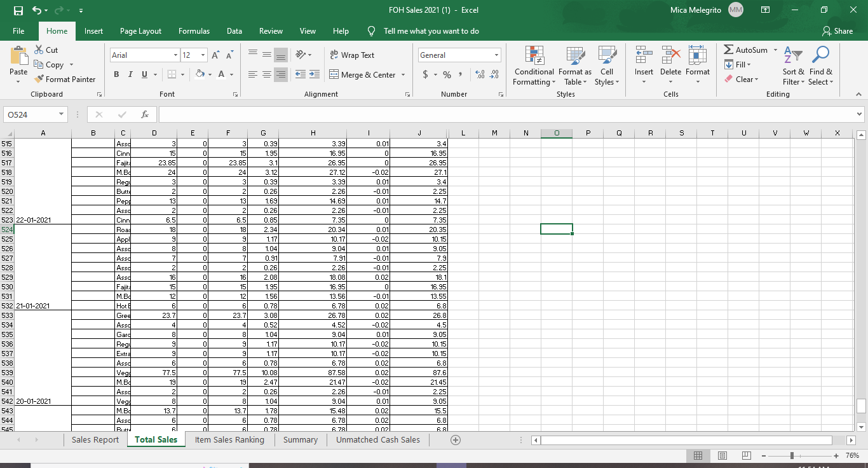
Task: Toggle Bold formatting
Action: point(117,75)
